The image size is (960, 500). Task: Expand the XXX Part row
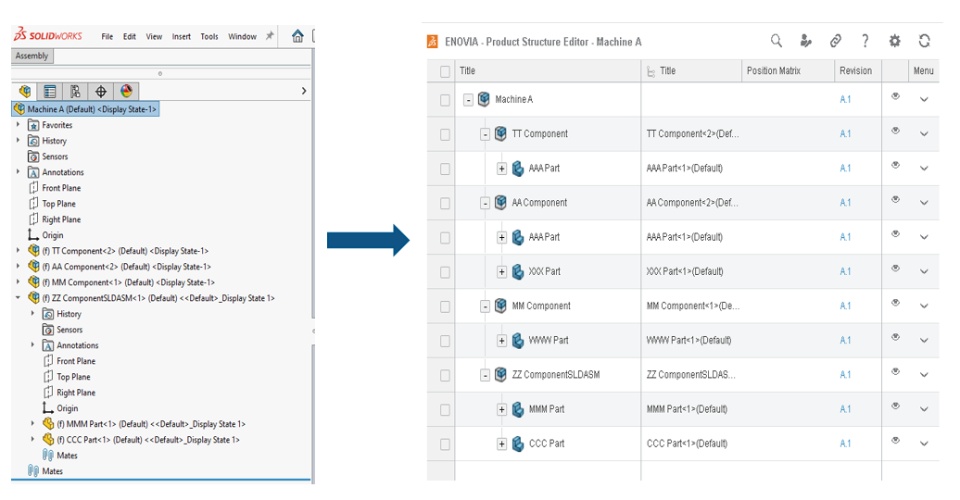(x=502, y=272)
